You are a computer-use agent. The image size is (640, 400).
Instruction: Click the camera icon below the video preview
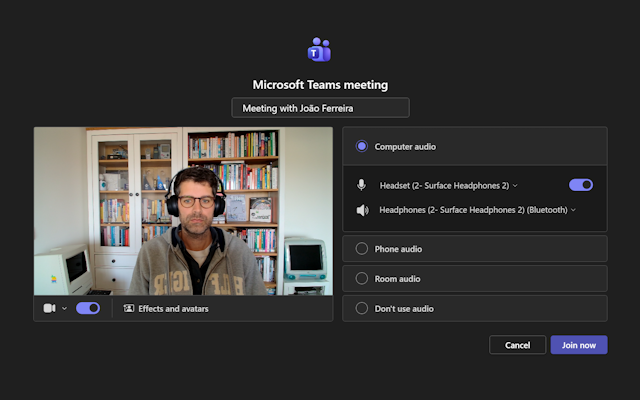pos(49,308)
